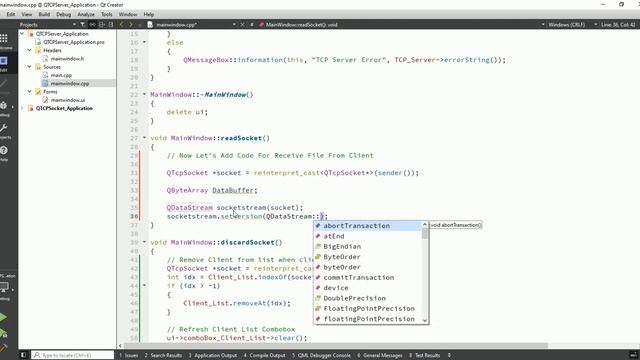640x360 pixels.
Task: Run the project with green play button
Action: click(3, 317)
